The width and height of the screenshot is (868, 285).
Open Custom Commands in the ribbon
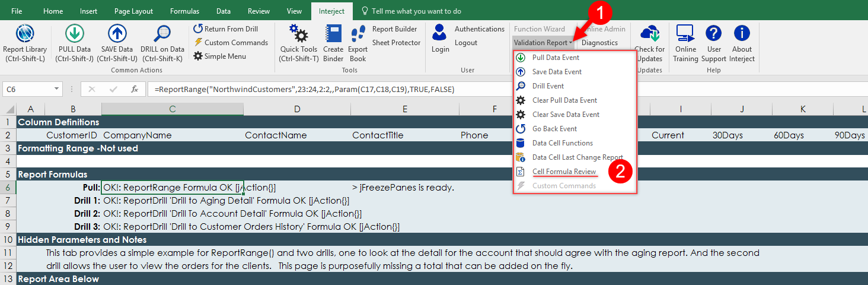(x=231, y=43)
